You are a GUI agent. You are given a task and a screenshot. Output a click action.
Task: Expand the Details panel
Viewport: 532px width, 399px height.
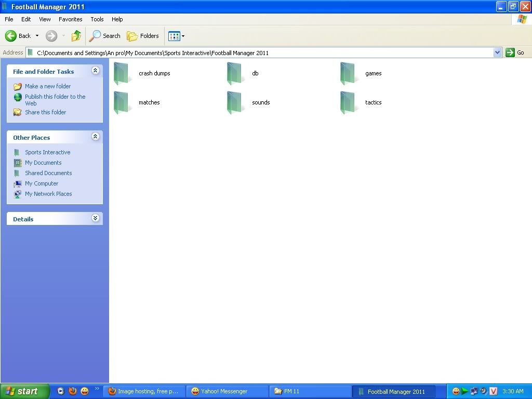click(96, 218)
